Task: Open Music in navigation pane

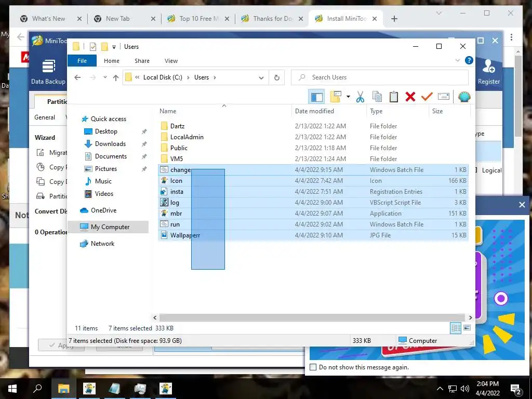Action: (x=103, y=181)
